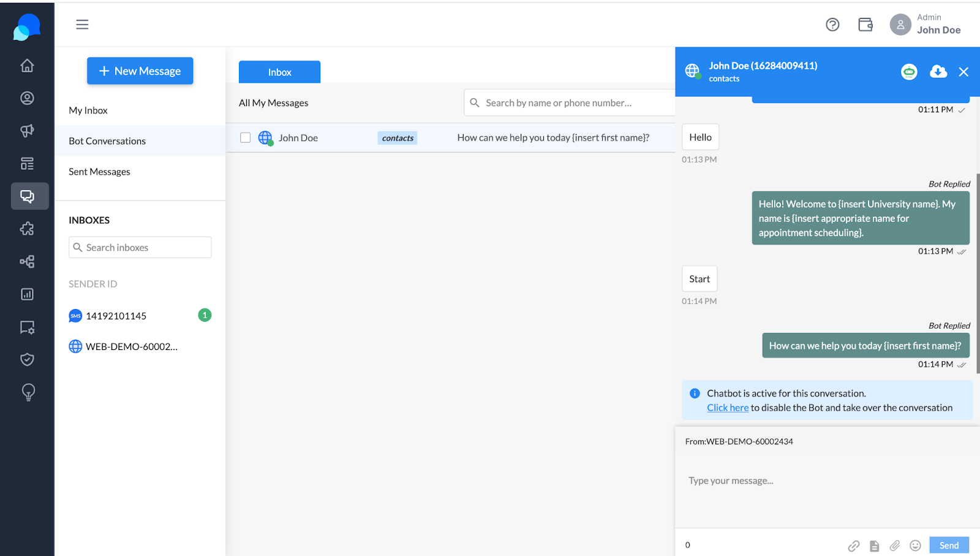Focus the Search inboxes field
This screenshot has width=980, height=556.
click(140, 248)
